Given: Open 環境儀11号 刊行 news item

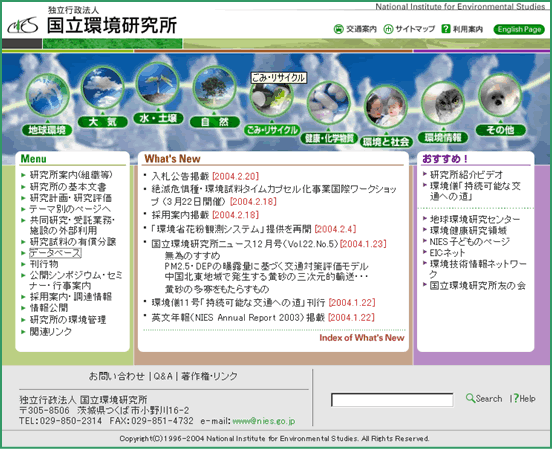Looking at the screenshot, I should point(238,303).
